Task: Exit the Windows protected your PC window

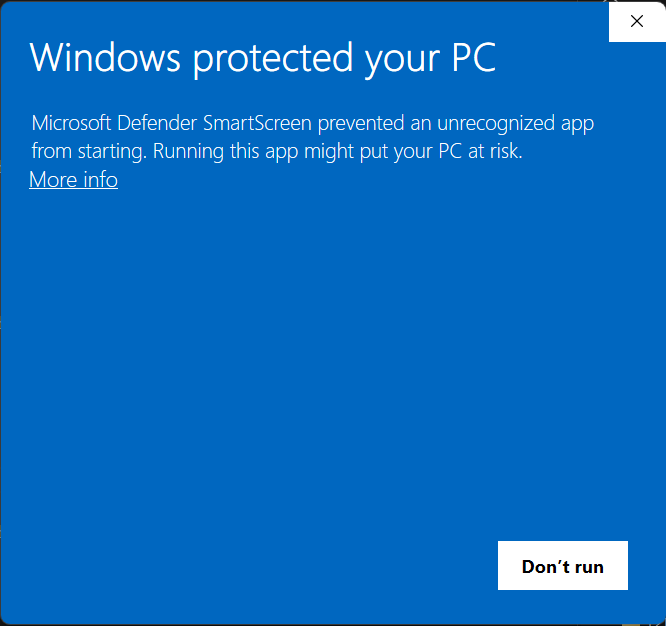Action: click(x=636, y=21)
